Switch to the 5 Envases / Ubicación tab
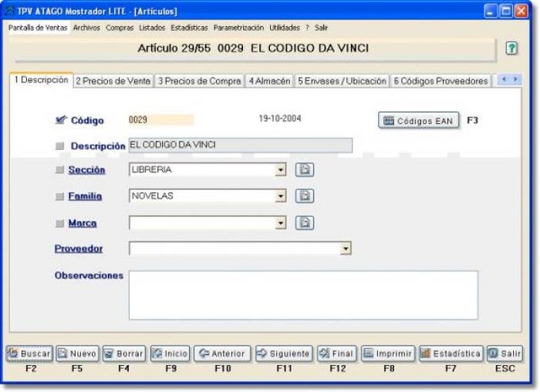Viewport: 540px width, 392px height. [342, 81]
